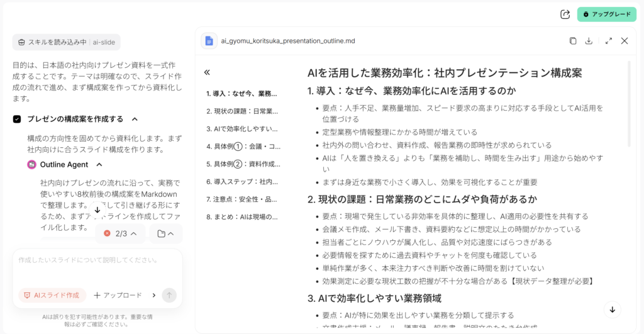
Task: Click the scroll-down arrow in the chat panel
Action: point(97,210)
